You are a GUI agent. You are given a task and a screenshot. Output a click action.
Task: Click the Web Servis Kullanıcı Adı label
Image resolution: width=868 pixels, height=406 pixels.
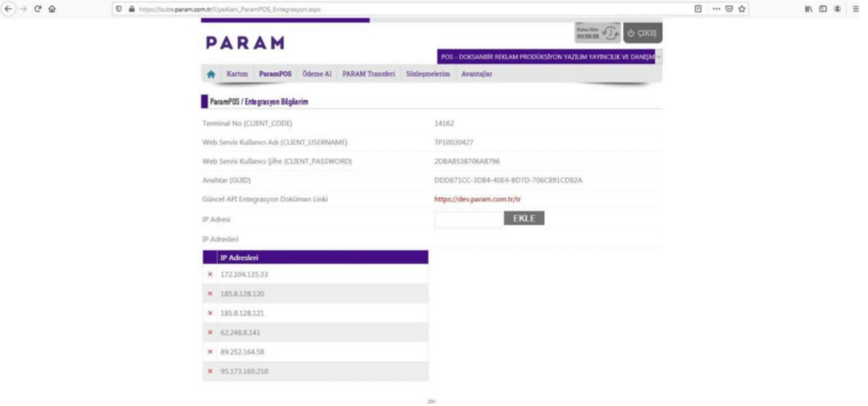pos(275,143)
